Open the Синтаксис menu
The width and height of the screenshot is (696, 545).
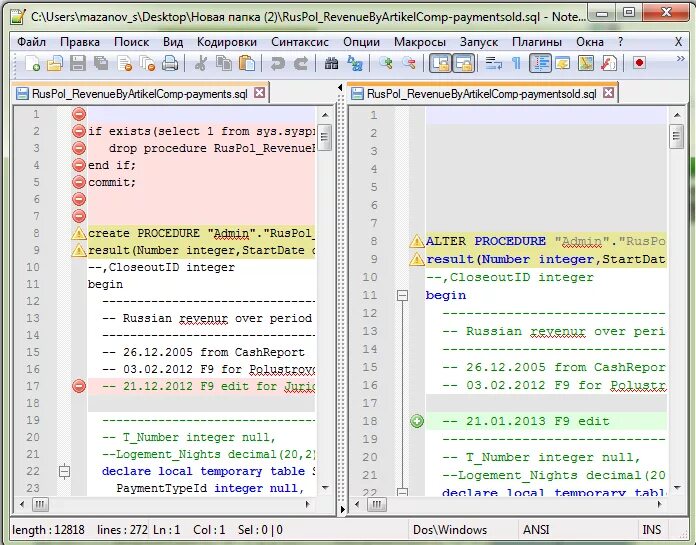click(300, 42)
